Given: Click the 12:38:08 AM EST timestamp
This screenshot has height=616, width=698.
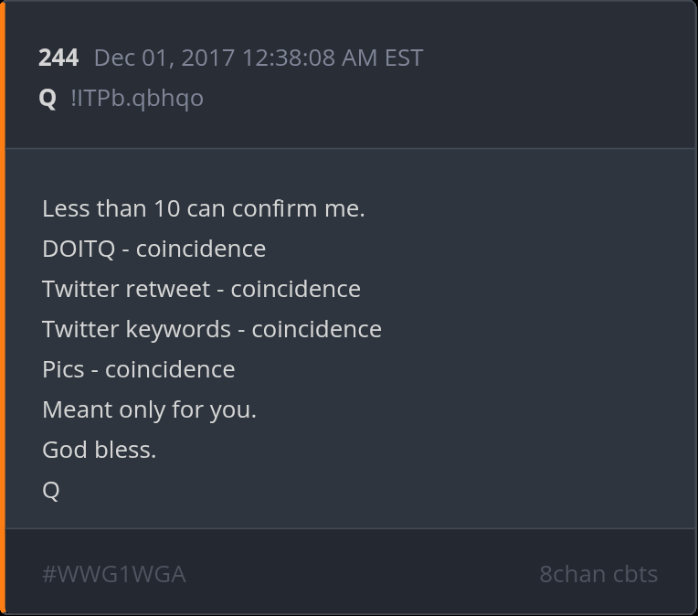Looking at the screenshot, I should 332,58.
